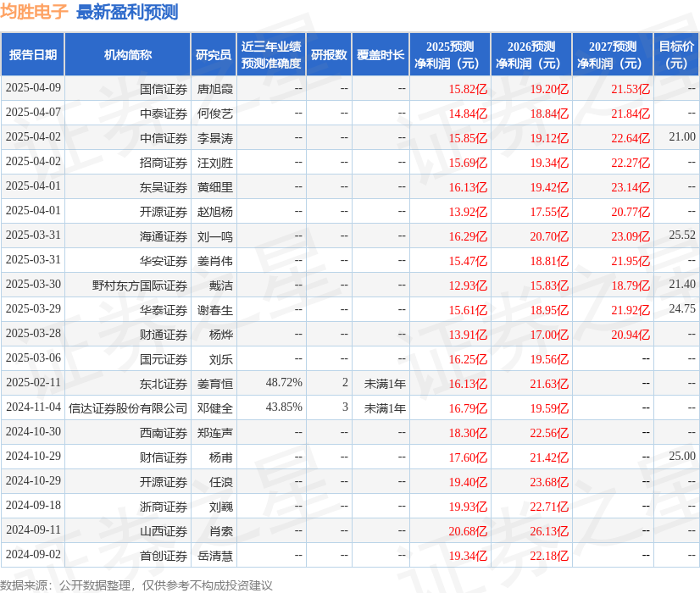Click 野村东方国际证券 institution name
700x593 pixels.
[x=140, y=285]
